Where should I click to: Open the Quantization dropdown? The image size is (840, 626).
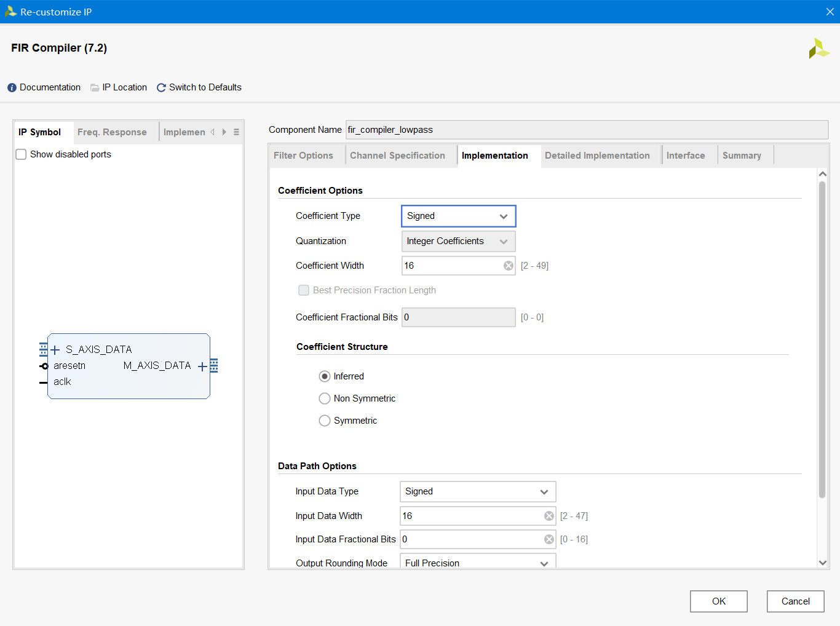(x=459, y=241)
